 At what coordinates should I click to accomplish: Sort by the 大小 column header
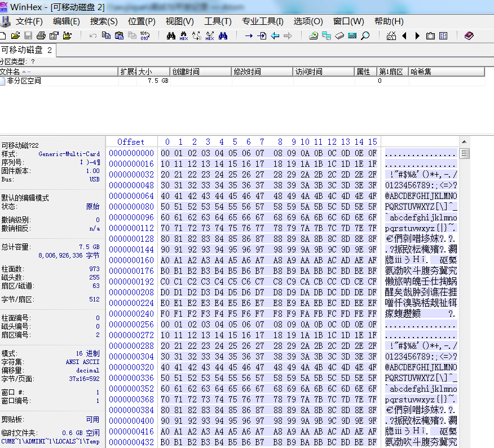153,72
